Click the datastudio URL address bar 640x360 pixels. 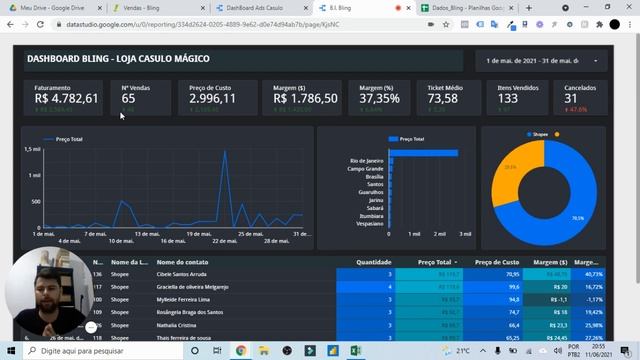(x=237, y=24)
